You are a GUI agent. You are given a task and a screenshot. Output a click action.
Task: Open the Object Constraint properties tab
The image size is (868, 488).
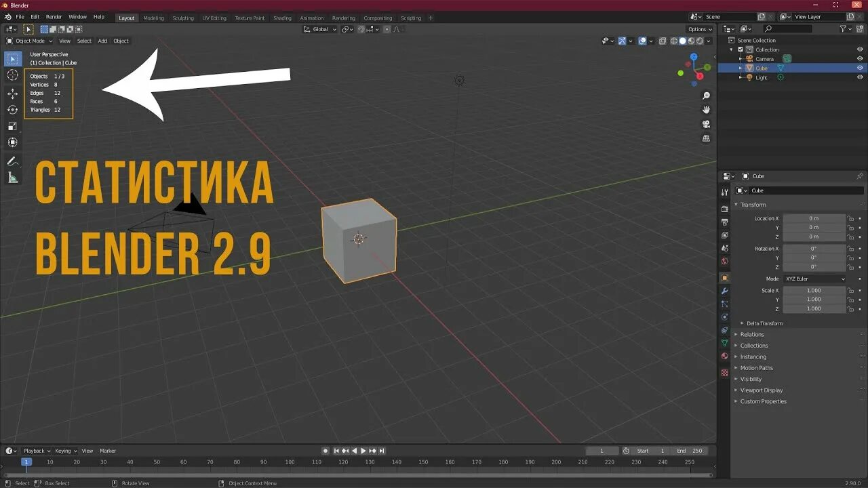pyautogui.click(x=724, y=330)
